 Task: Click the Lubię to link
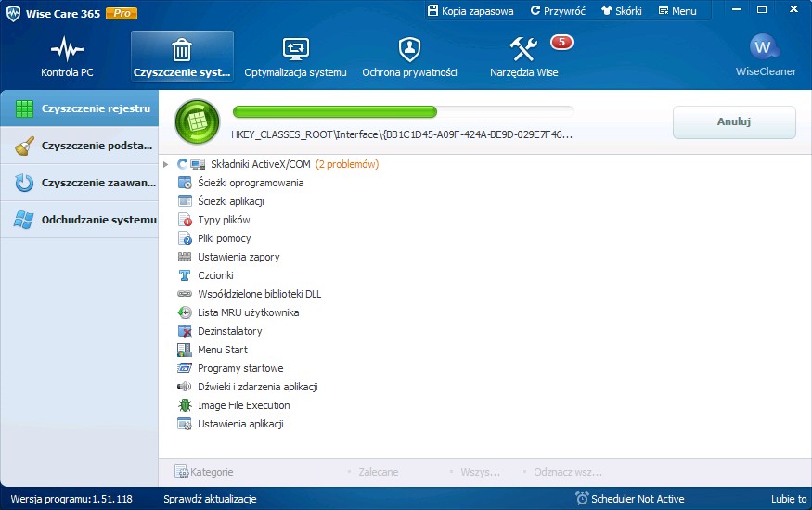pos(789,499)
